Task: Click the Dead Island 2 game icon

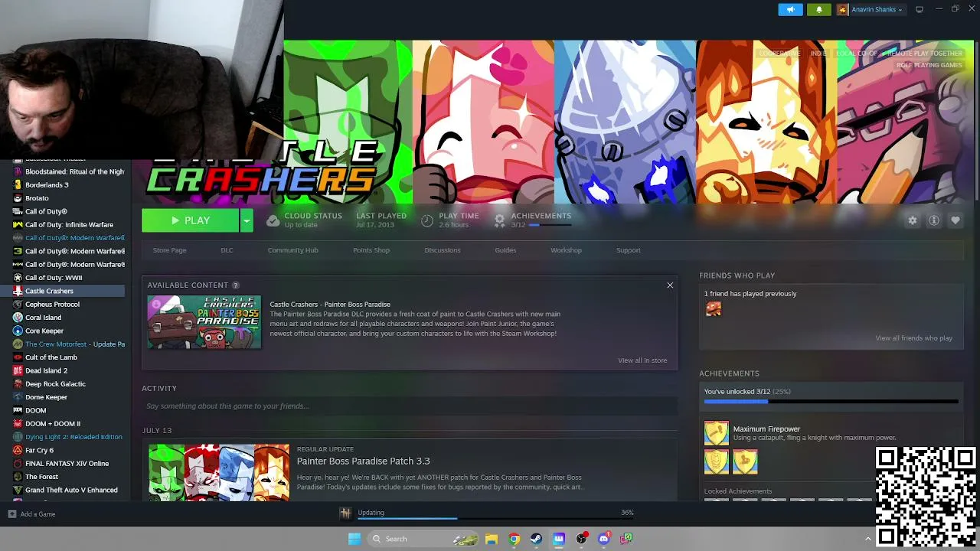Action: click(x=18, y=370)
